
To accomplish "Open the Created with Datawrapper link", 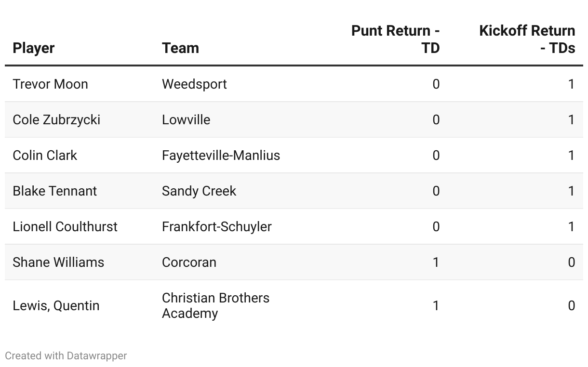I will click(x=66, y=356).
